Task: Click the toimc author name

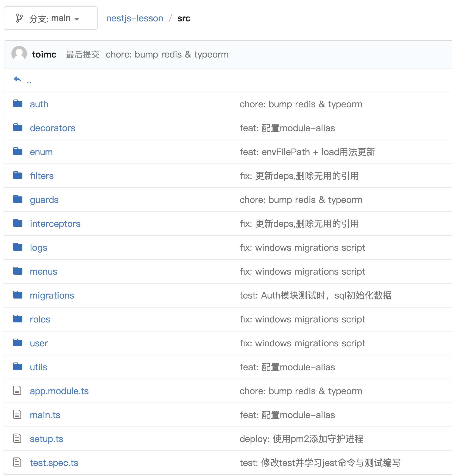Action: (44, 54)
